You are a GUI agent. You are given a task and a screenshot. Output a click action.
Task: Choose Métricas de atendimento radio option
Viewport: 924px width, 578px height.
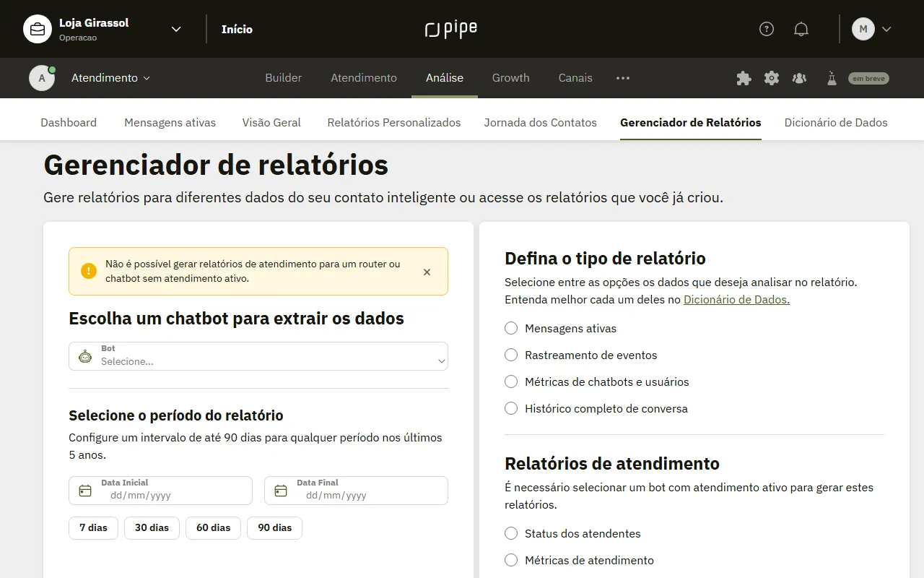(511, 560)
